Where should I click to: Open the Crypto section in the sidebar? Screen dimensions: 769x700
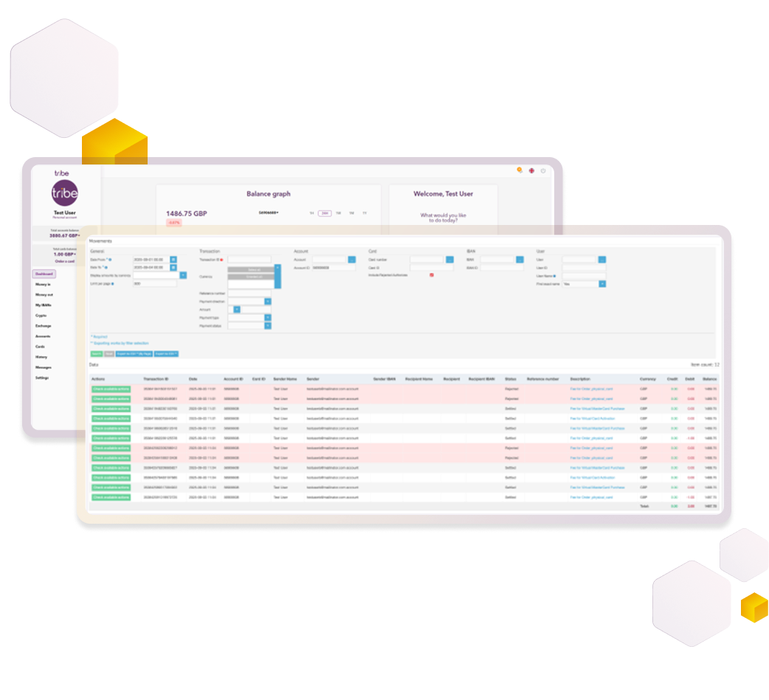(x=41, y=315)
